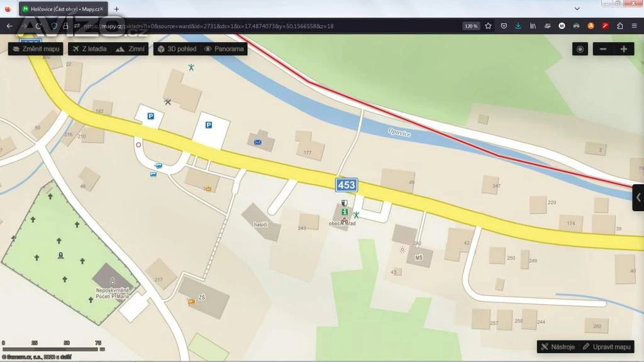Switch to the Z letadla aerial view

pyautogui.click(x=89, y=49)
